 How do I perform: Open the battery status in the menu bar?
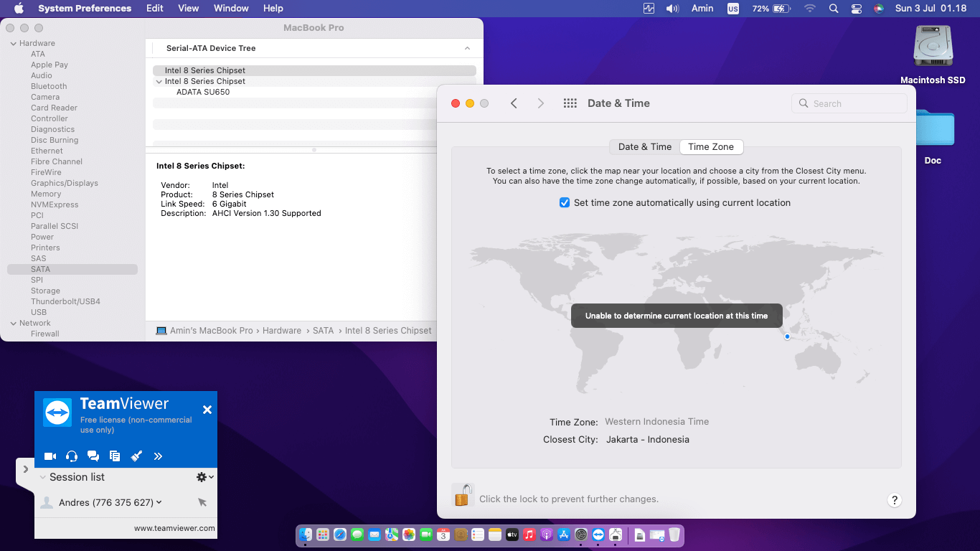pyautogui.click(x=771, y=9)
